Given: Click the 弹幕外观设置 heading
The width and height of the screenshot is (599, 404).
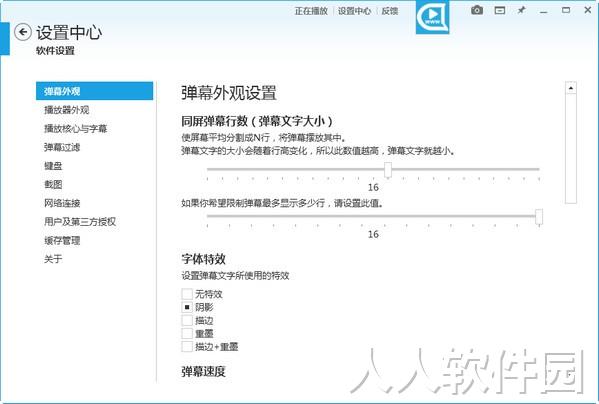Looking at the screenshot, I should (228, 93).
